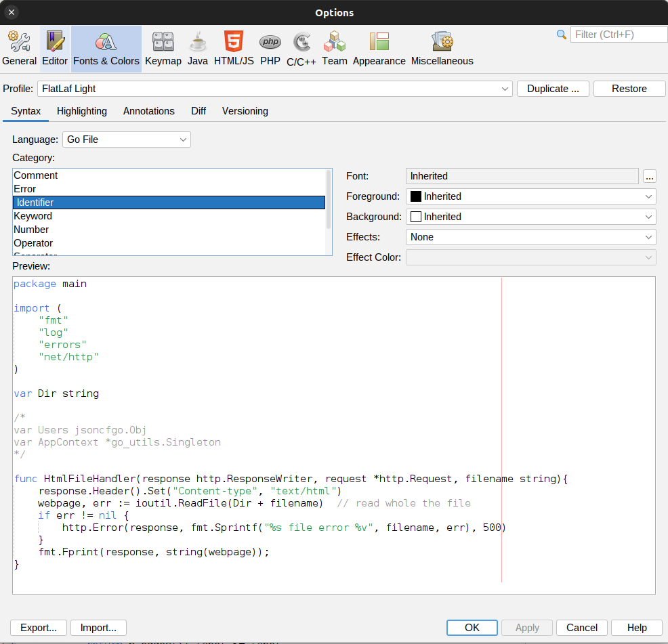Close the Options dialog window
This screenshot has height=644, width=668.
(x=12, y=12)
